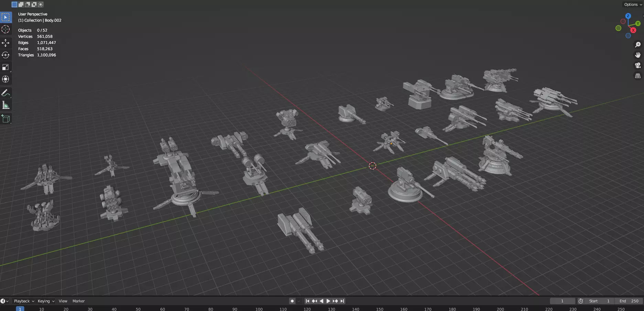Toggle the preview range clock button
644x311 pixels.
(x=581, y=301)
